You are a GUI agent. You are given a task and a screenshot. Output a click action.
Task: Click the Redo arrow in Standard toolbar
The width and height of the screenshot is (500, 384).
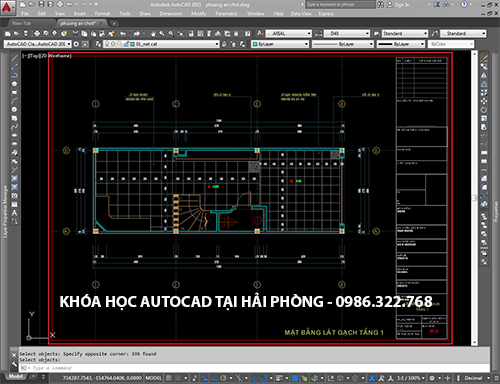137,34
